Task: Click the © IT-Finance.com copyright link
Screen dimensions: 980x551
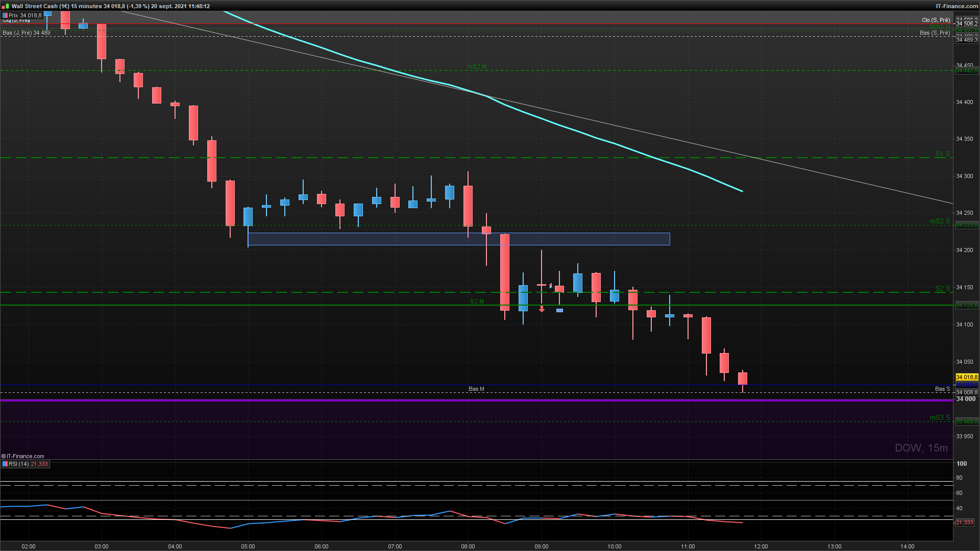Action: 22,456
